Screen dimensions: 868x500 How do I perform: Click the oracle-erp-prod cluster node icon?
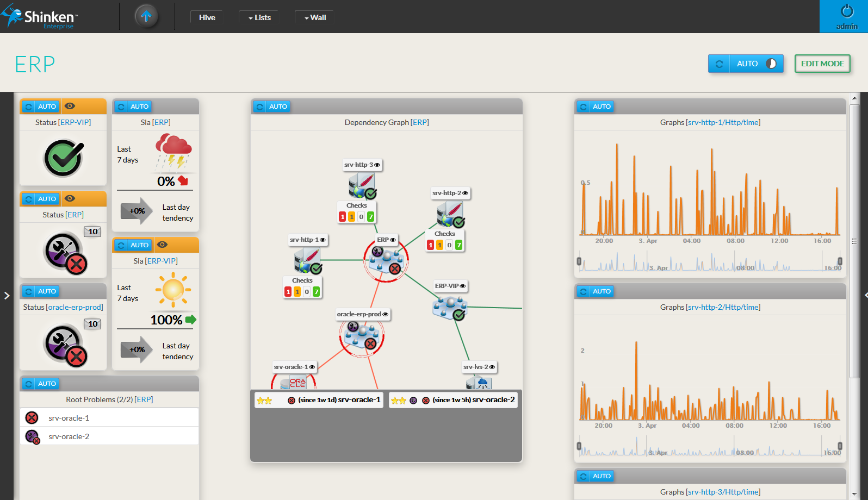click(x=362, y=335)
